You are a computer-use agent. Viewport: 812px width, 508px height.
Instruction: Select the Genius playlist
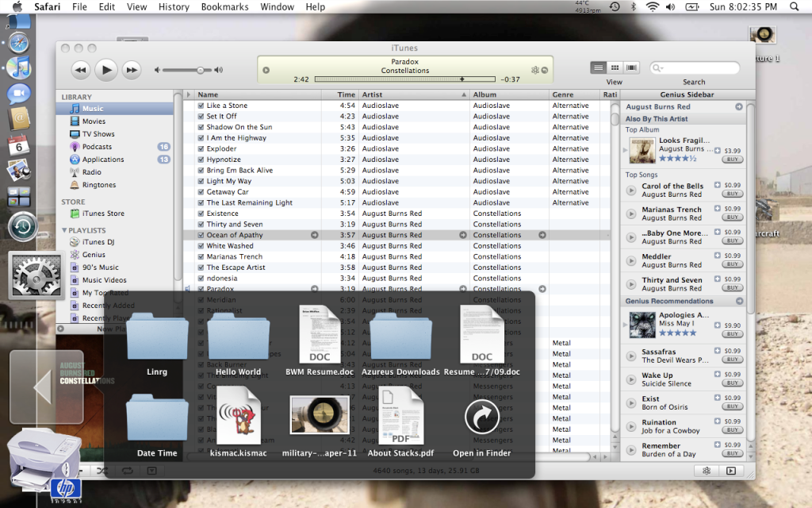94,255
